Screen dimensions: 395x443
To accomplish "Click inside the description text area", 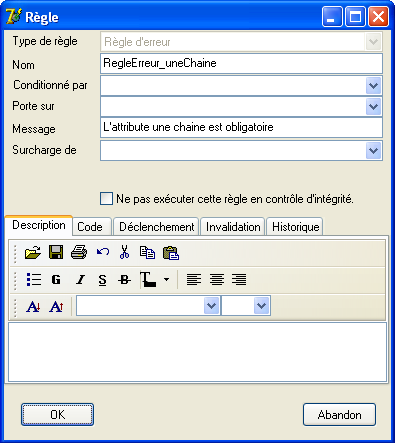I will [x=197, y=352].
